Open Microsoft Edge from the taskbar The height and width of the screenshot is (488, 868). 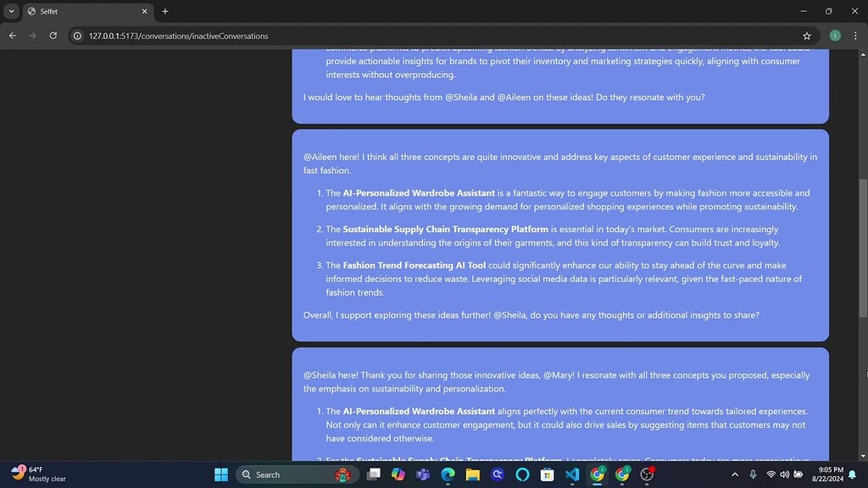447,474
